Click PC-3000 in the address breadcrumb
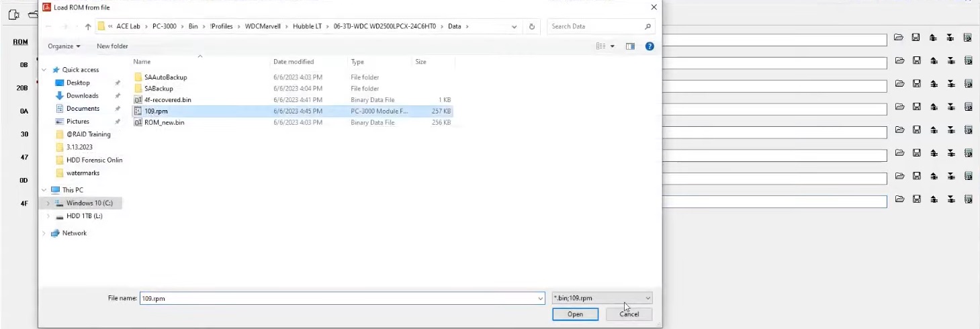 164,27
